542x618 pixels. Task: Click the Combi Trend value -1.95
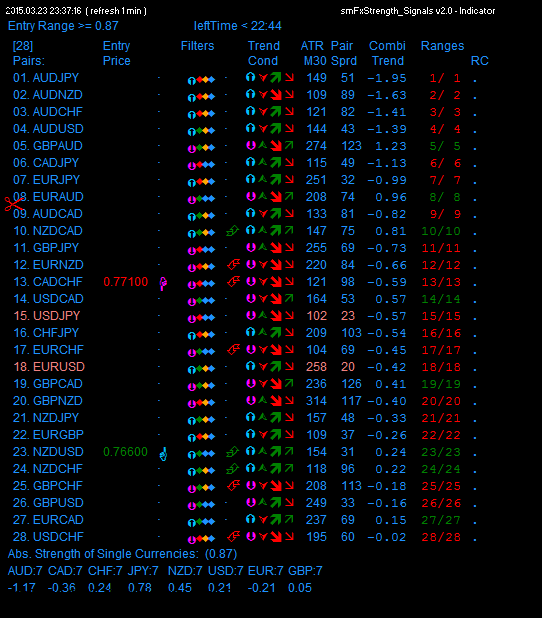click(387, 78)
